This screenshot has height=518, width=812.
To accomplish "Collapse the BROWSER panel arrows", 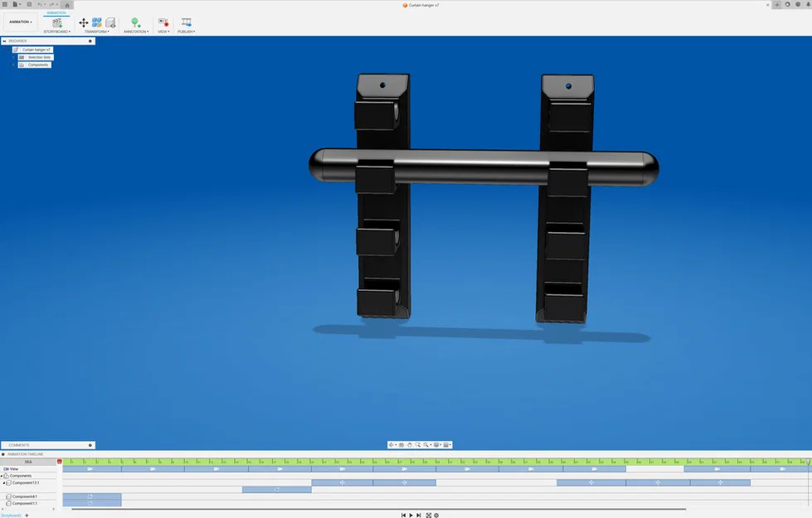I will pyautogui.click(x=4, y=41).
